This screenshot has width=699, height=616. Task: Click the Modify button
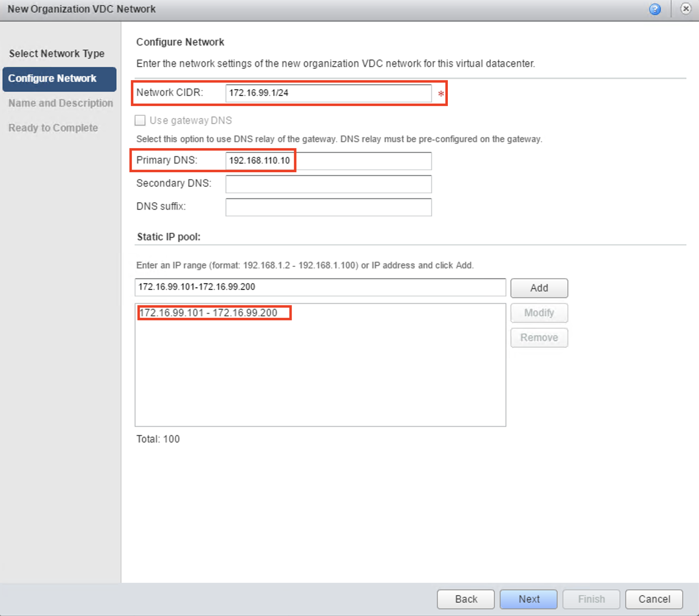point(539,313)
